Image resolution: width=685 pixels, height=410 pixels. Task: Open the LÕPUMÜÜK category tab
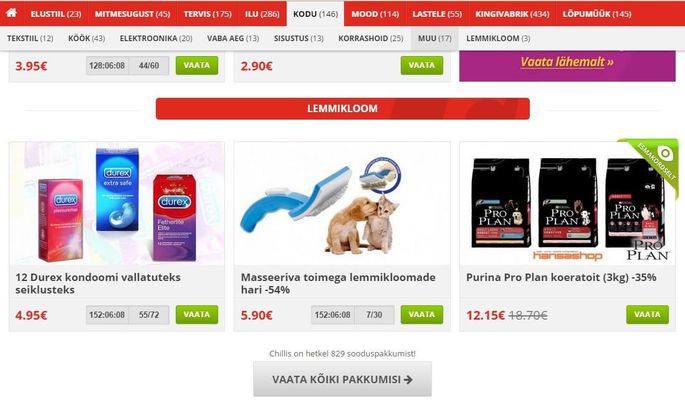[597, 14]
